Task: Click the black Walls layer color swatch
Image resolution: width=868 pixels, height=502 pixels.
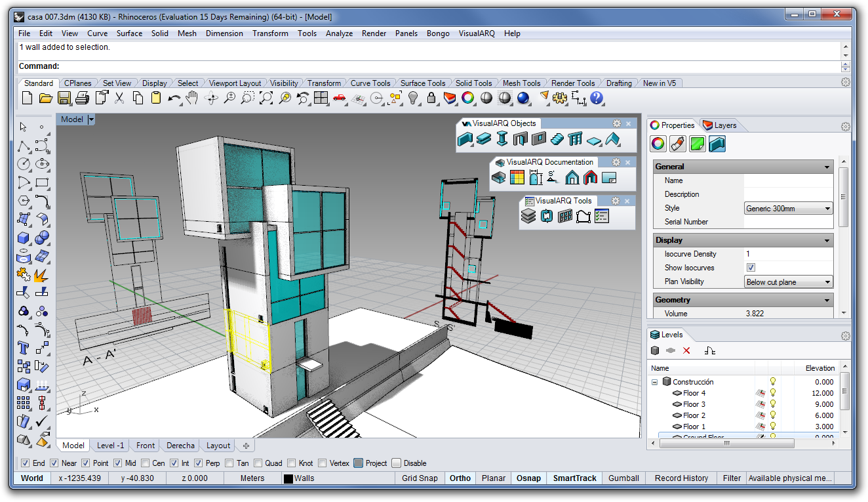Action: [288, 479]
